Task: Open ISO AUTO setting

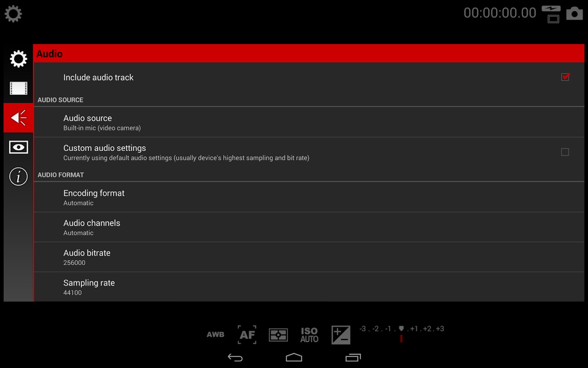Action: point(310,335)
